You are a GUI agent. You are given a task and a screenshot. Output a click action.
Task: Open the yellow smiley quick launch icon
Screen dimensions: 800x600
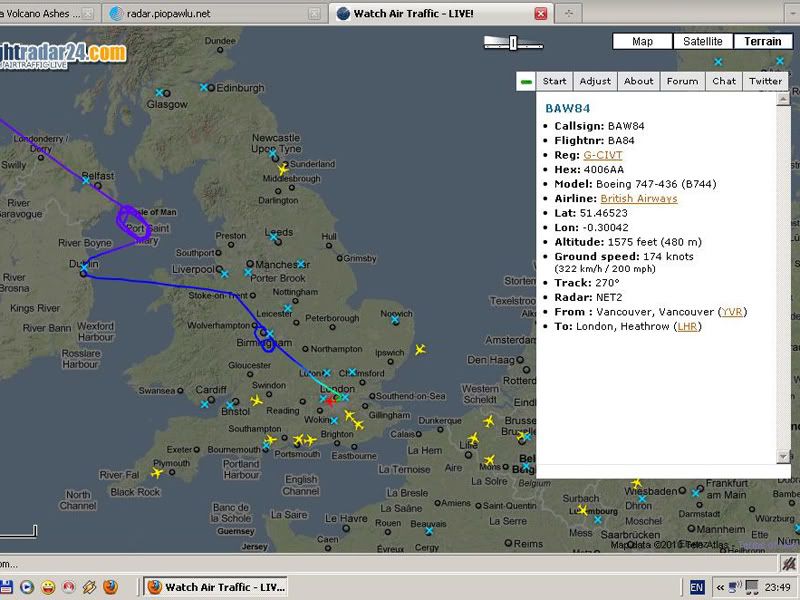[x=48, y=587]
